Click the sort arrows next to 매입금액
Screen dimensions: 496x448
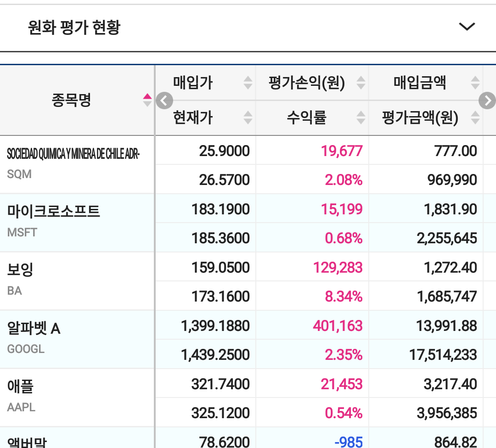[475, 83]
